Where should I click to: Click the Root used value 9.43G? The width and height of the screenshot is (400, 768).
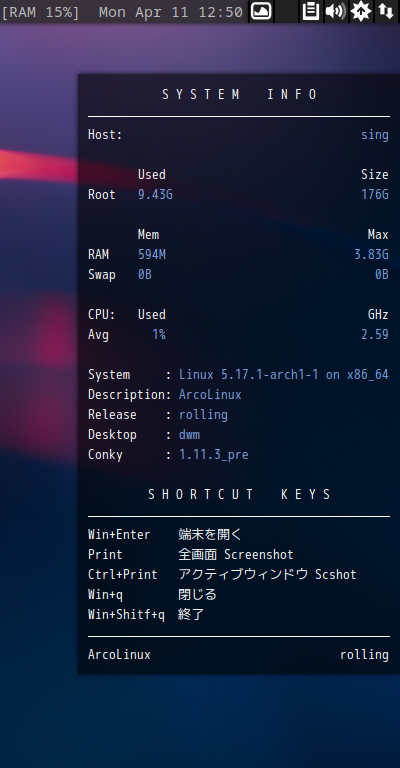[x=155, y=195]
